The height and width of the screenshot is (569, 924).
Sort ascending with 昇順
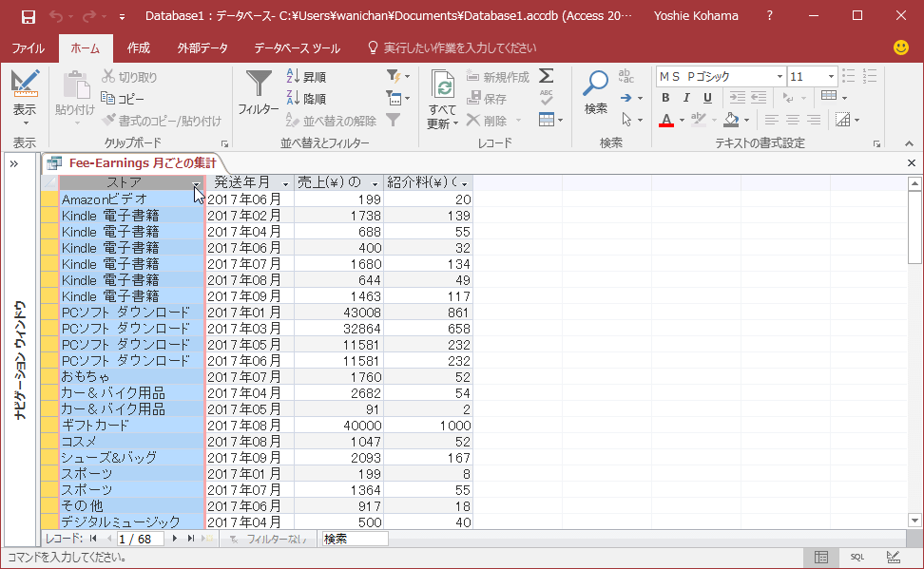coord(306,77)
